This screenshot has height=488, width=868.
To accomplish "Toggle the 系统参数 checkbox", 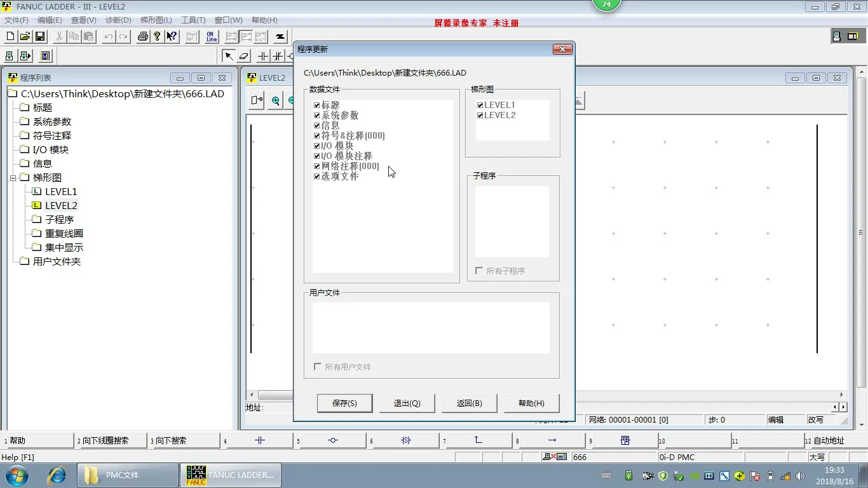I will coord(317,116).
